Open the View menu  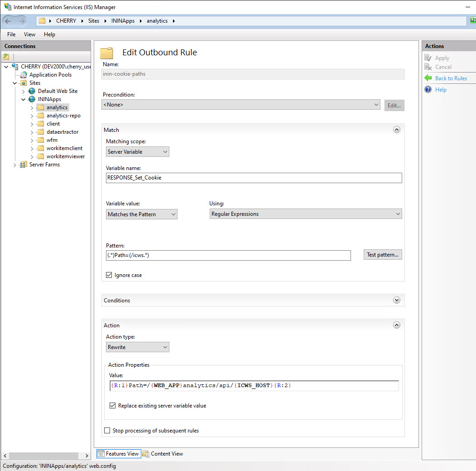click(x=29, y=34)
